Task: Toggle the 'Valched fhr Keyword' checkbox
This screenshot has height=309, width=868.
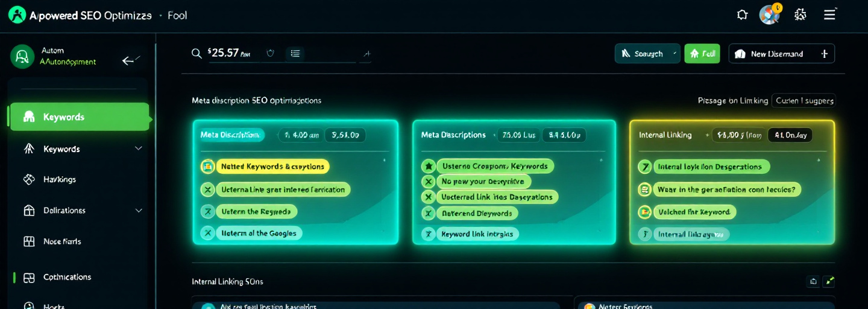Action: tap(644, 212)
